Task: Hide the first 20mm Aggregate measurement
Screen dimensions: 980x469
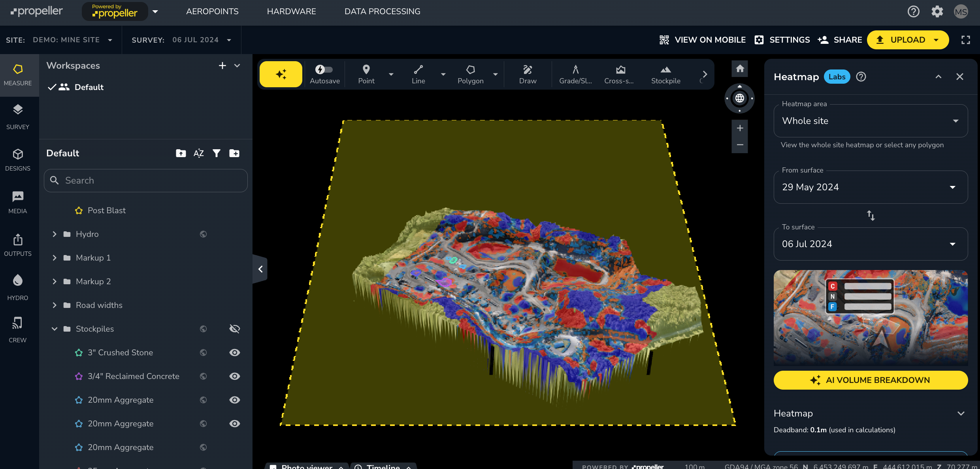Action: pyautogui.click(x=235, y=400)
